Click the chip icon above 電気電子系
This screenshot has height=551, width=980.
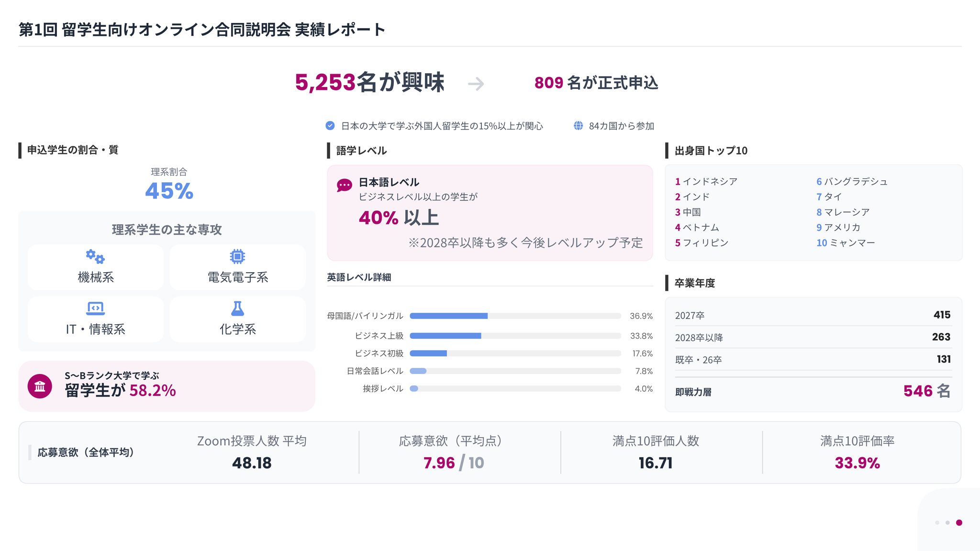coord(237,256)
